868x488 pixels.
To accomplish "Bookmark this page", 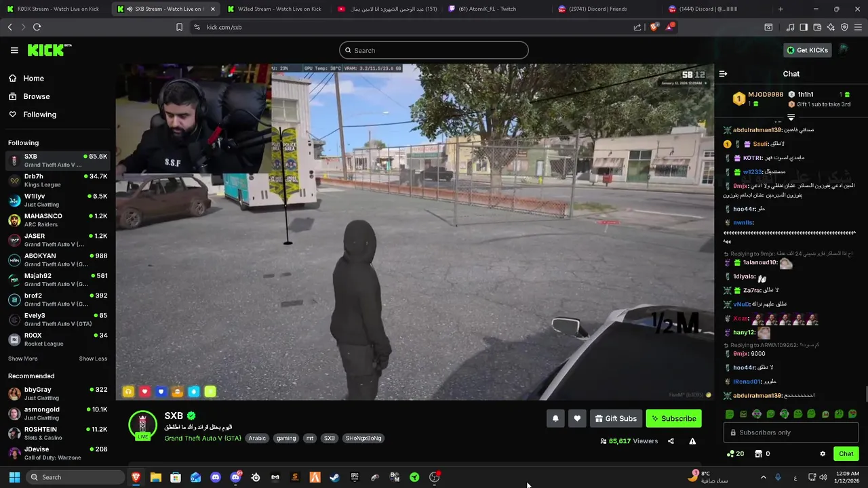I will (x=179, y=27).
